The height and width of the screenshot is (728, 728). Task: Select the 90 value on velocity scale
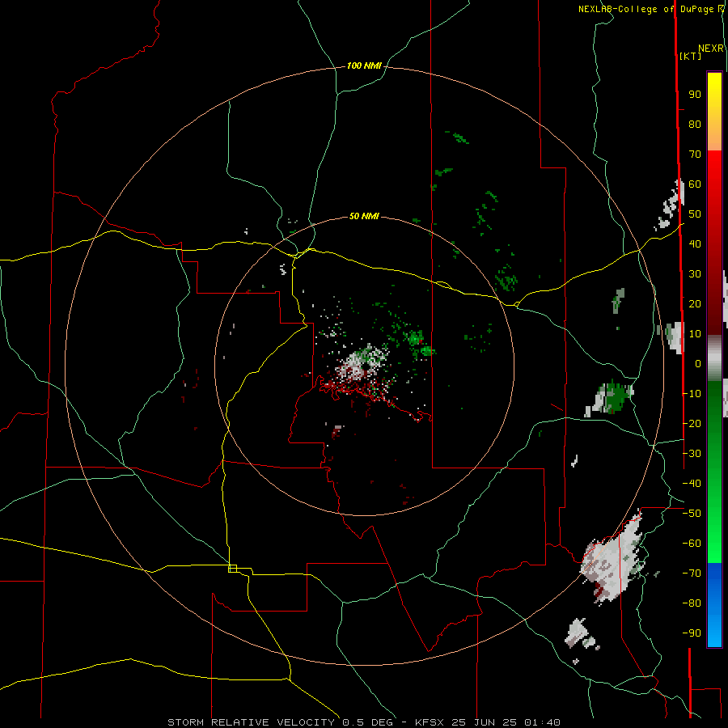coord(695,95)
